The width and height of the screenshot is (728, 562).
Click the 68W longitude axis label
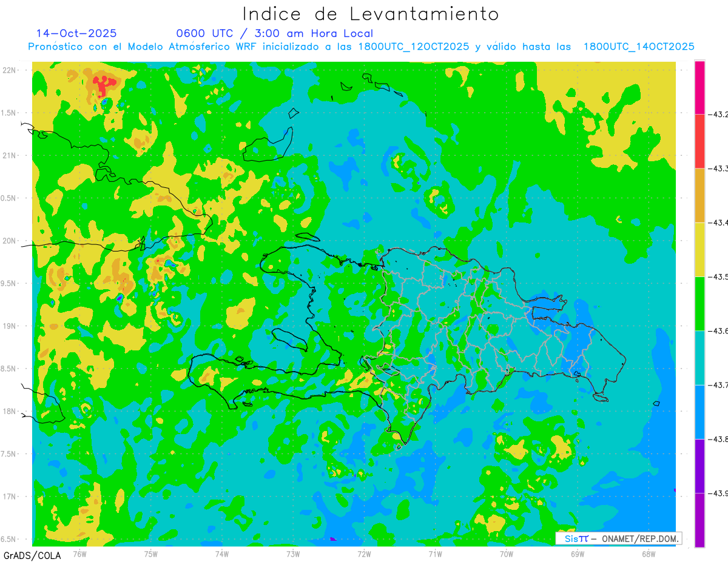pyautogui.click(x=648, y=554)
